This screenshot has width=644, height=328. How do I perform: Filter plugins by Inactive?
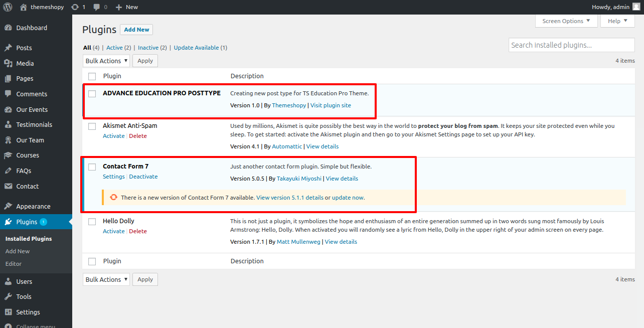(148, 48)
